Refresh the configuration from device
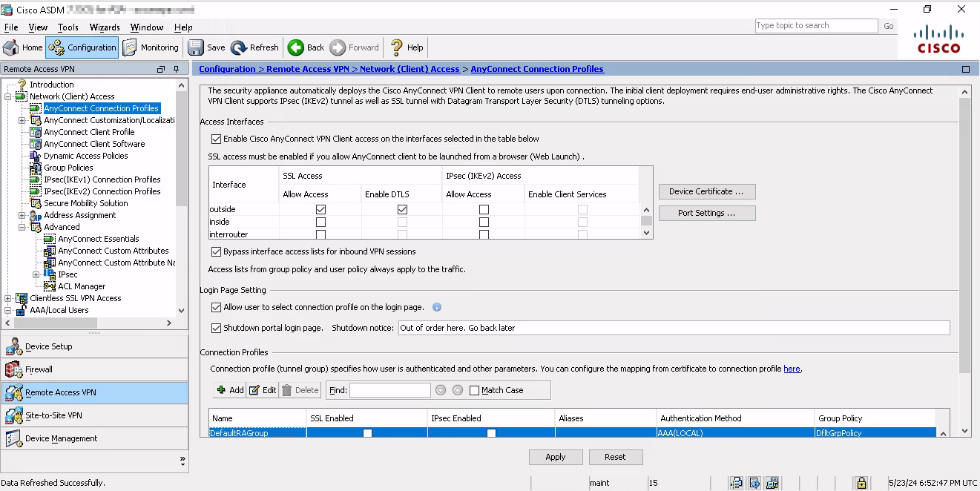The height and width of the screenshot is (491, 980). 254,47
